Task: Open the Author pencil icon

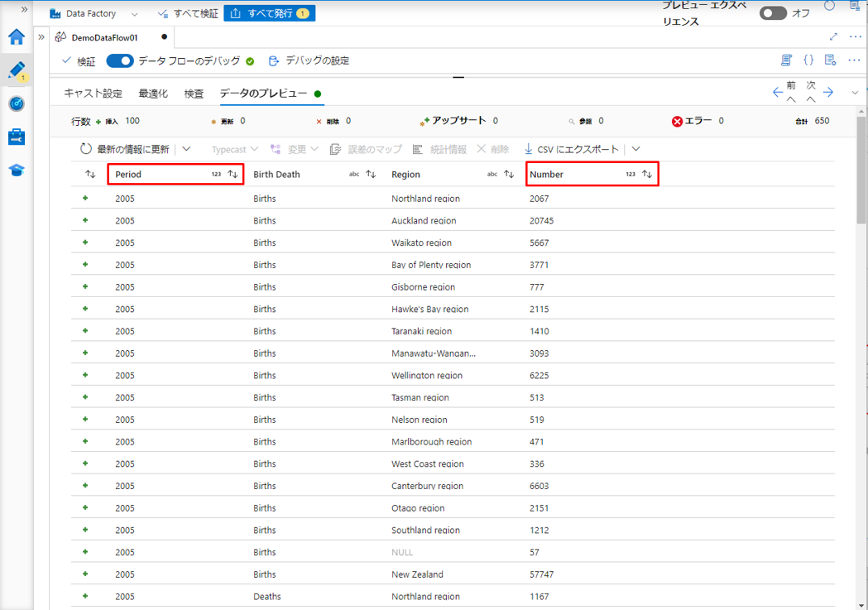Action: (x=17, y=71)
